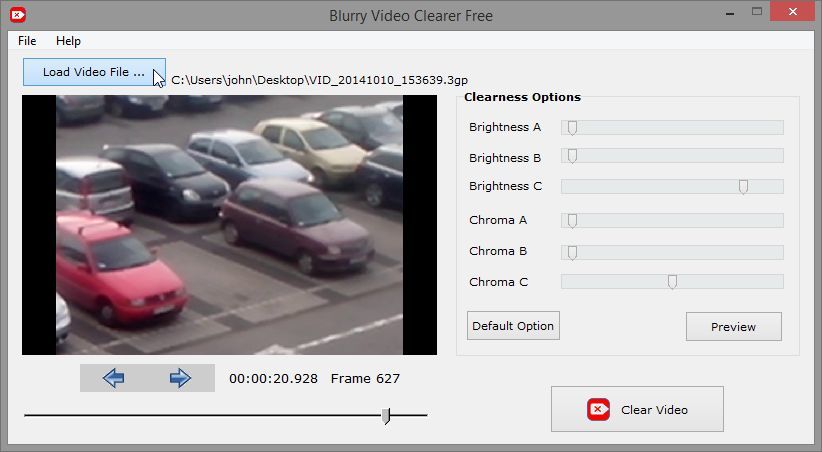Image resolution: width=822 pixels, height=452 pixels.
Task: Click the Frame 627 label
Action: [x=365, y=379]
